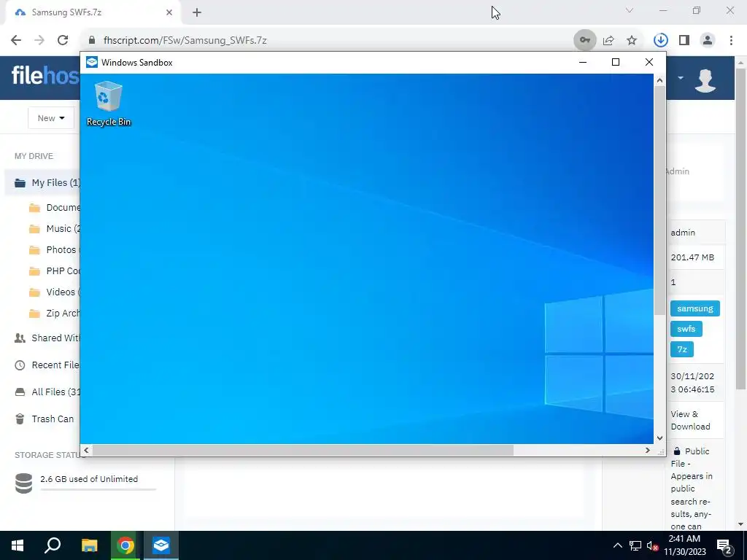Screen dimensions: 747x560
Task: Share this page via the share icon
Action: point(608,41)
